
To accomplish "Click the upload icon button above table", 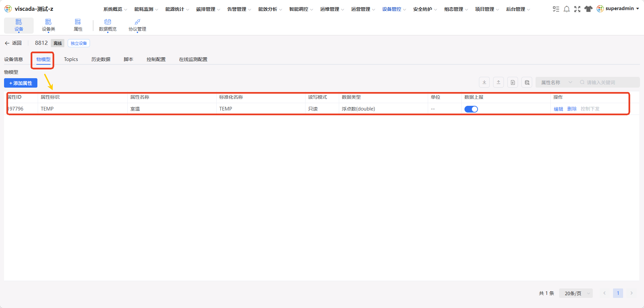I will click(498, 82).
